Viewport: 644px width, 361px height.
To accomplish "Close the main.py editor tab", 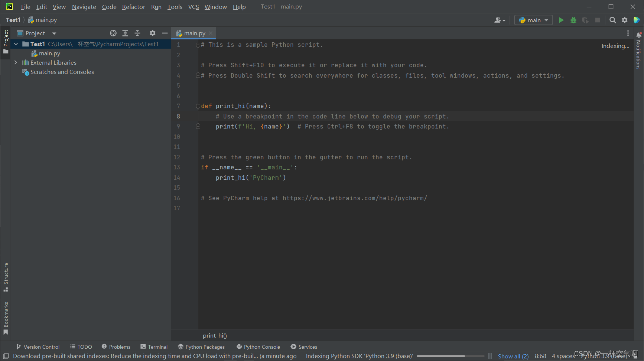I will tap(211, 33).
